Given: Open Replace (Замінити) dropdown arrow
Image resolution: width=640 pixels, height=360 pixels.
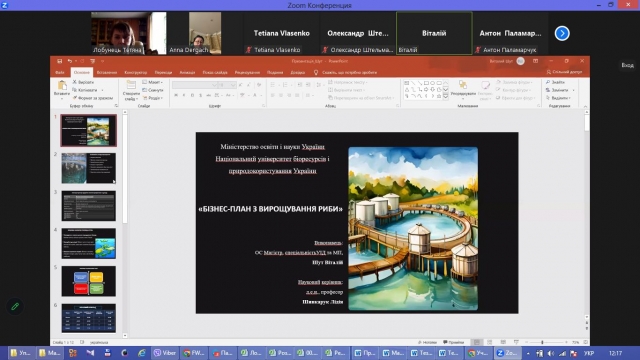Looking at the screenshot, I should pyautogui.click(x=573, y=90).
